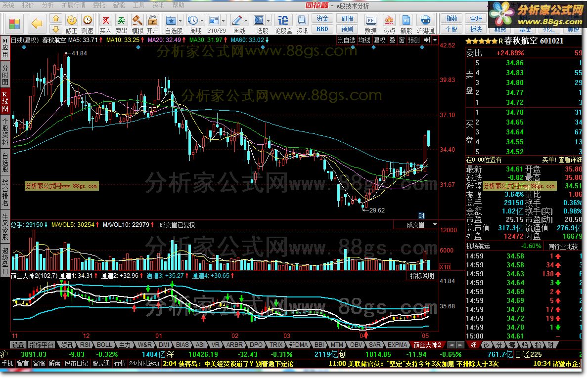The image size is (588, 378).
Task: Click the 测速 speed test clock icon
Action: [88, 20]
